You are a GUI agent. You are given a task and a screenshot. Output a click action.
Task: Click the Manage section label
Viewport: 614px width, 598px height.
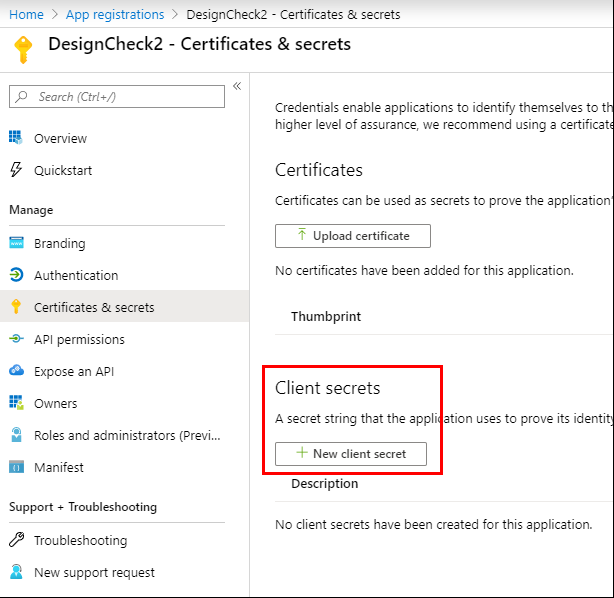31,210
